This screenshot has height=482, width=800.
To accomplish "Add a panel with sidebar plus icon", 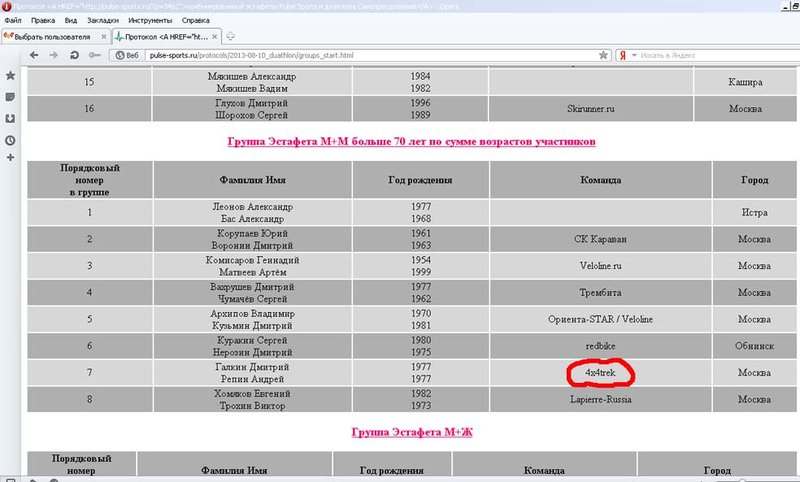I will point(10,158).
